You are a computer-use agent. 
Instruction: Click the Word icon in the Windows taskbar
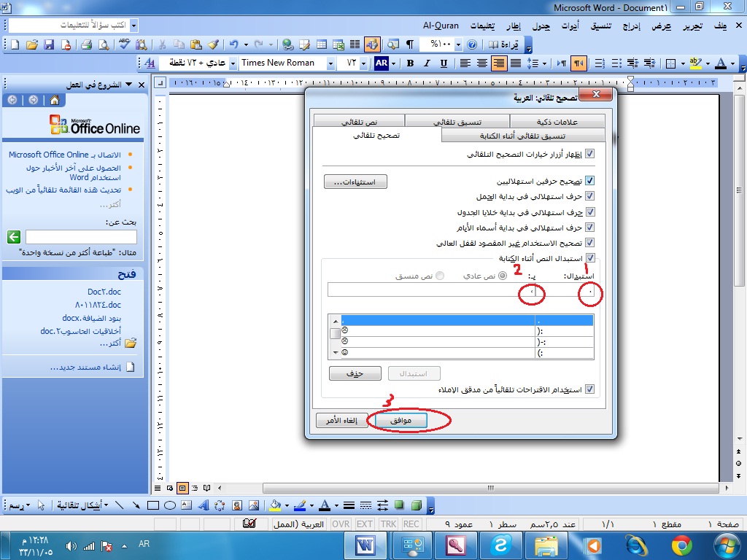pyautogui.click(x=365, y=545)
